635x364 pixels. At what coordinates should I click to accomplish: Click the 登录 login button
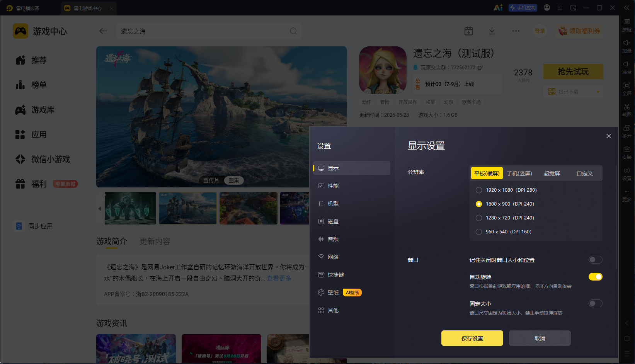(540, 31)
